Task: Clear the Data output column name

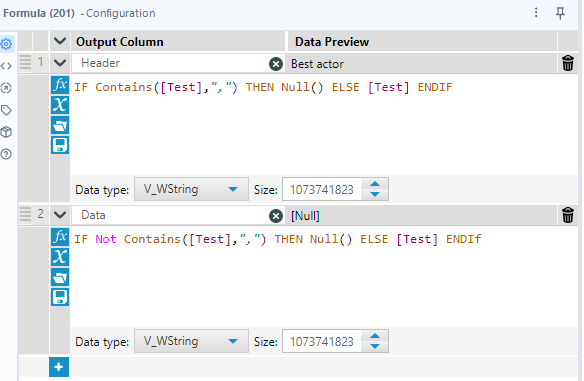Action: pos(276,216)
